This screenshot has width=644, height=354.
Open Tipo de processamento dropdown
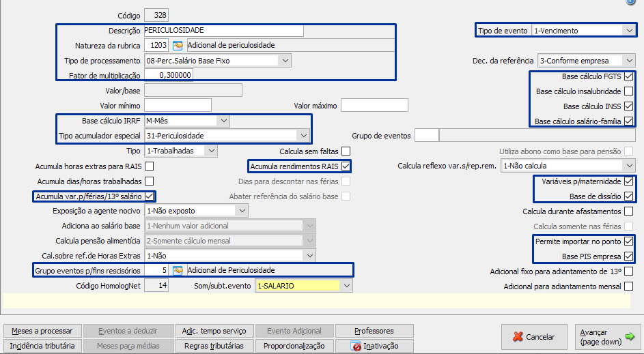[285, 61]
